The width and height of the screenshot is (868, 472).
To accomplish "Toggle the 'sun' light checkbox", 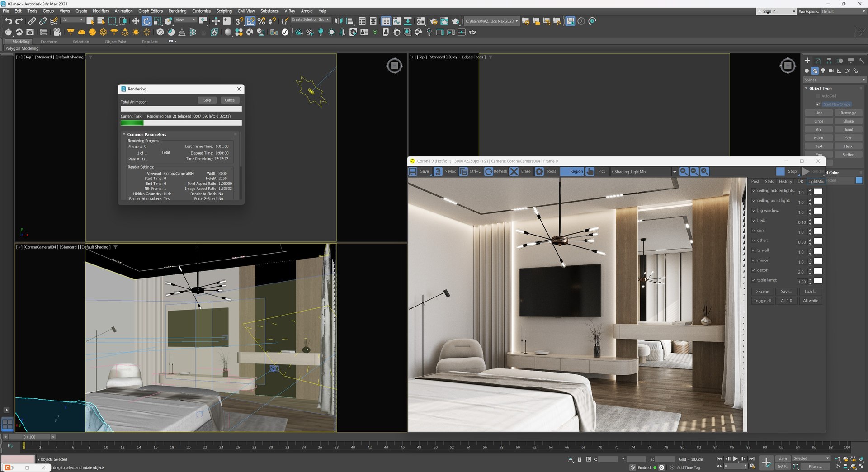I will coord(754,231).
